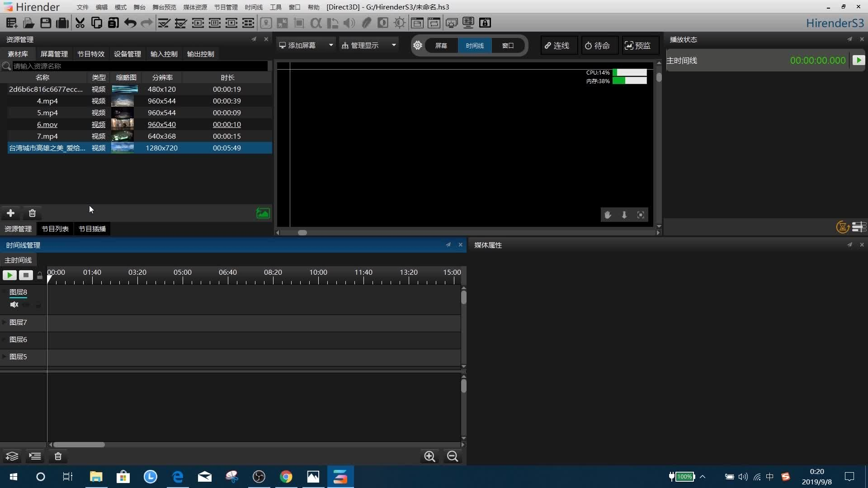Play the main timeline in 播放状态 panel
This screenshot has height=488, width=868.
(x=858, y=60)
